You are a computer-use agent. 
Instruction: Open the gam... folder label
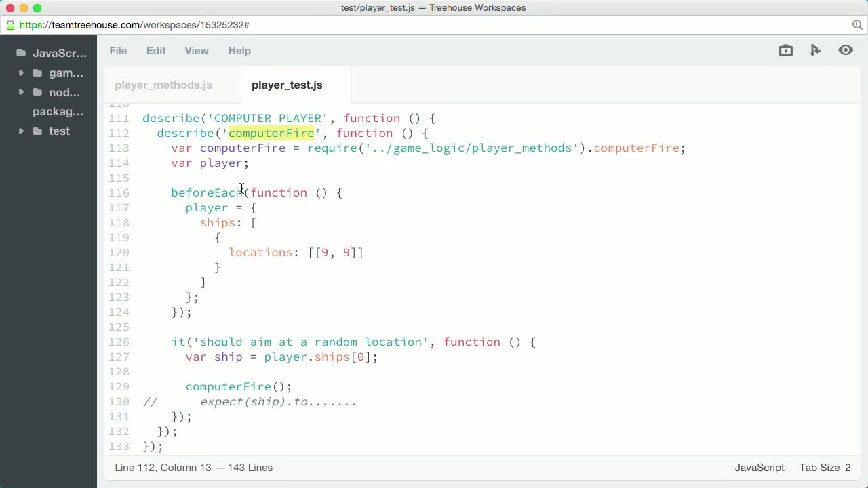pyautogui.click(x=66, y=73)
